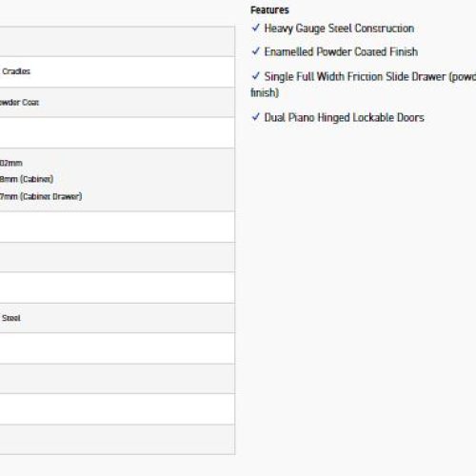Image resolution: width=476 pixels, height=476 pixels.
Task: Click the Single Full Width Friction Slide Drawer text
Action: pos(355,77)
